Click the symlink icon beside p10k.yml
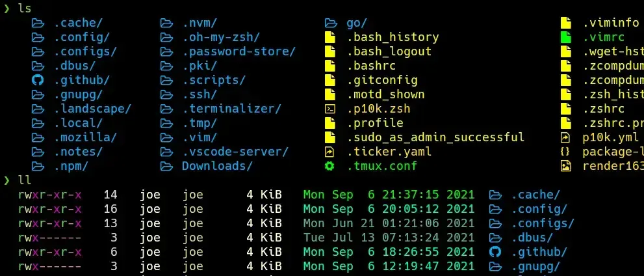 pyautogui.click(x=566, y=137)
